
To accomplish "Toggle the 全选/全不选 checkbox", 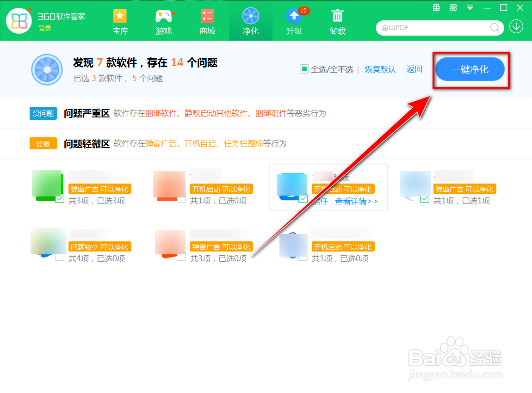I will point(305,69).
